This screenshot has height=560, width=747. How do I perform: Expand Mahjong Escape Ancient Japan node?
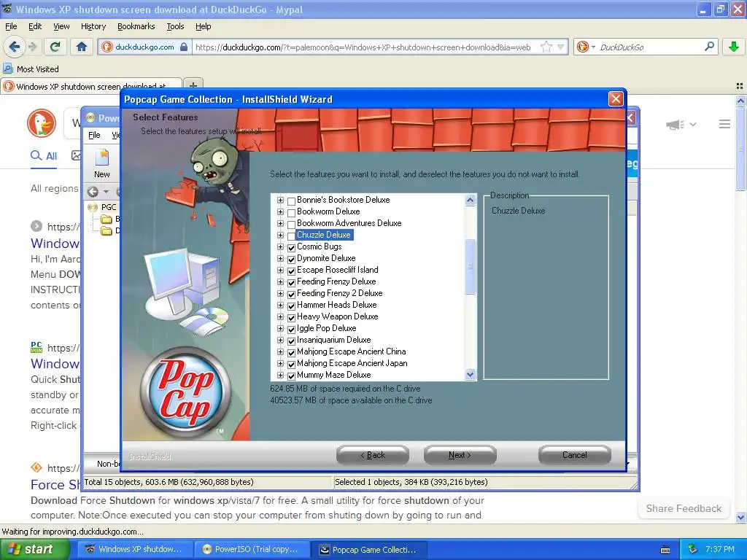(x=280, y=363)
